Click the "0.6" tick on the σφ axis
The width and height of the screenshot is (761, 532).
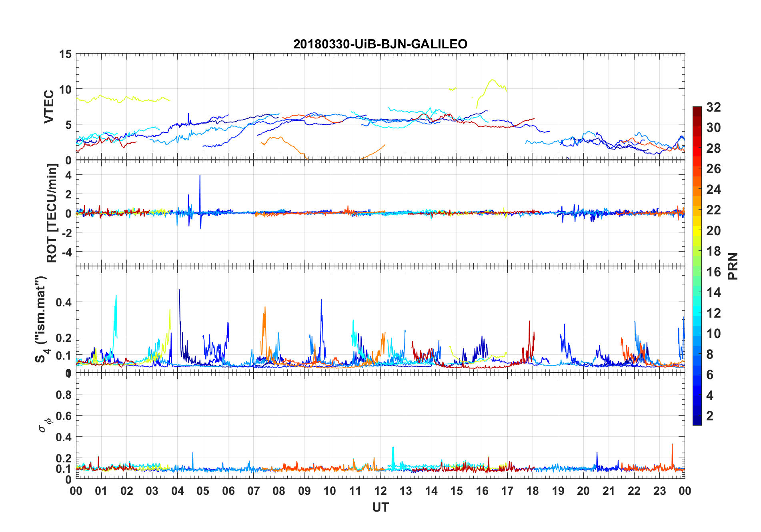click(x=64, y=416)
